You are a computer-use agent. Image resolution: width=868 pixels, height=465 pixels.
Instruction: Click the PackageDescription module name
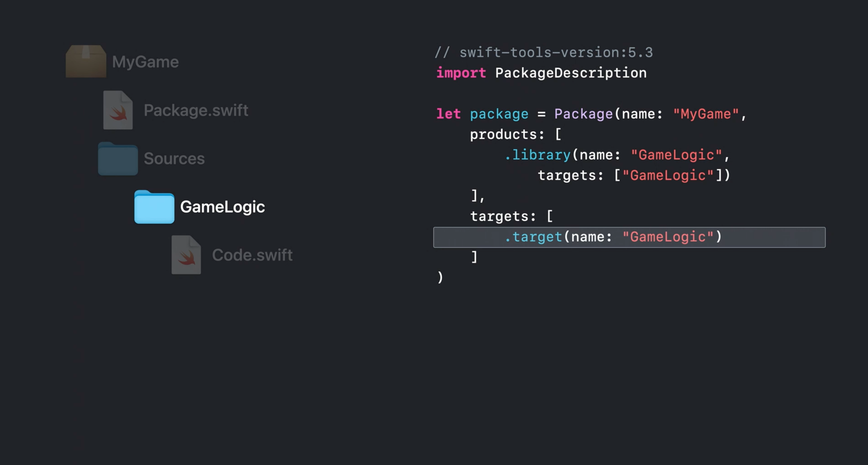(x=571, y=73)
